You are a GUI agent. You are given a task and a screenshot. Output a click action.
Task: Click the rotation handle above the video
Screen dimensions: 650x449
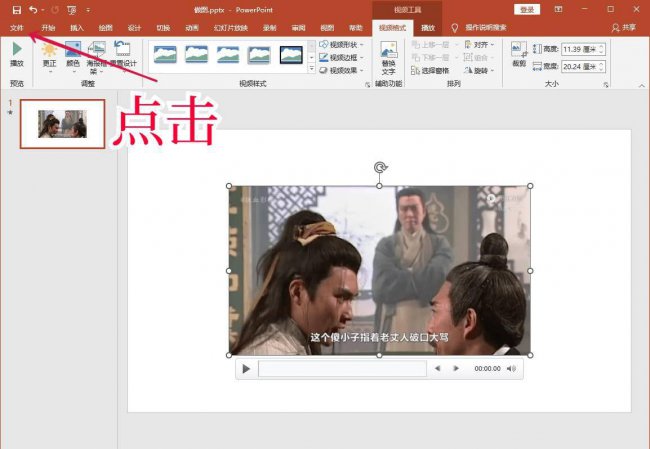380,167
